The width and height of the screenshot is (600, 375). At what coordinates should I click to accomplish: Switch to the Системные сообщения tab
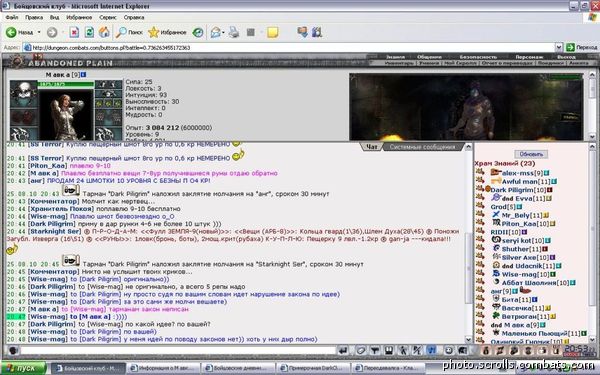point(422,147)
